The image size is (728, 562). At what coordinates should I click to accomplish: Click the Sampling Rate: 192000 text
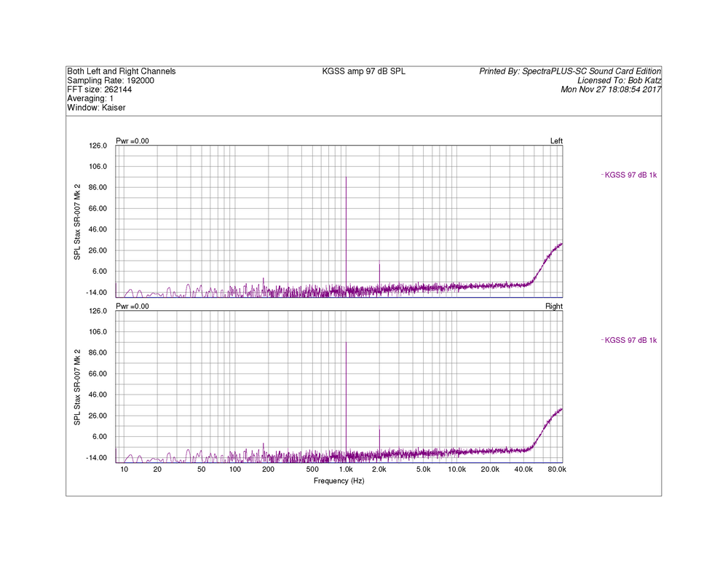coord(111,81)
